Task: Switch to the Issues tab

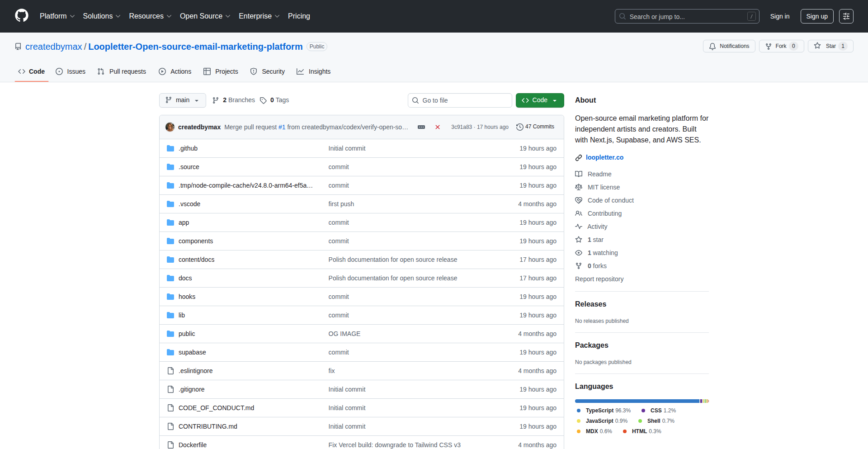Action: pos(71,71)
